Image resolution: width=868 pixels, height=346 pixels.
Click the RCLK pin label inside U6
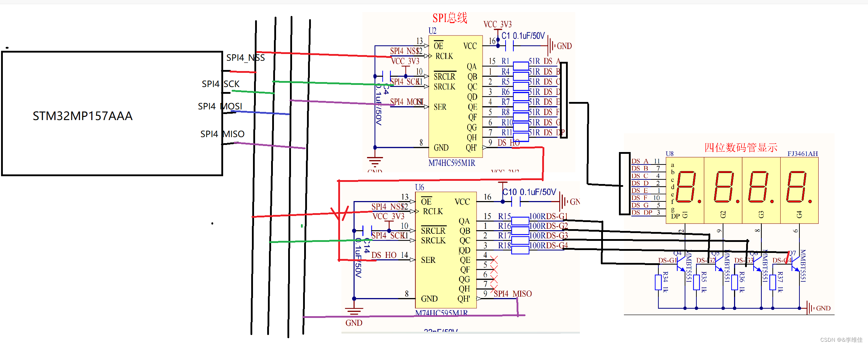(433, 211)
